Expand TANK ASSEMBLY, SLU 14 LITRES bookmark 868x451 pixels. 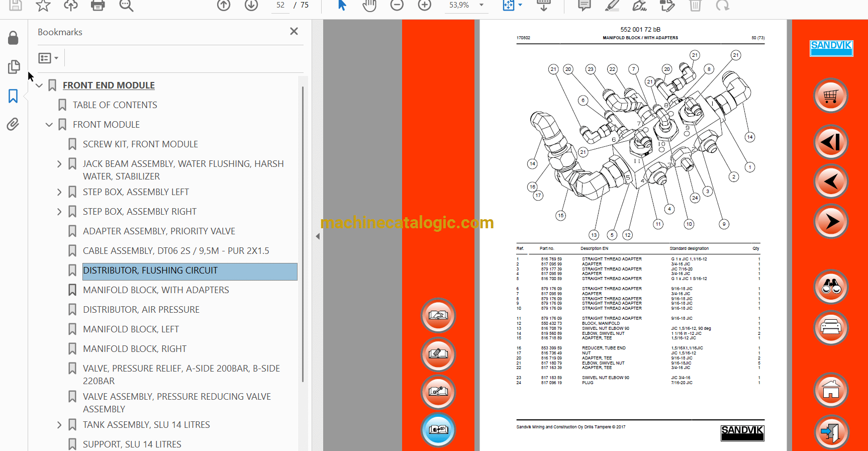[x=59, y=425]
